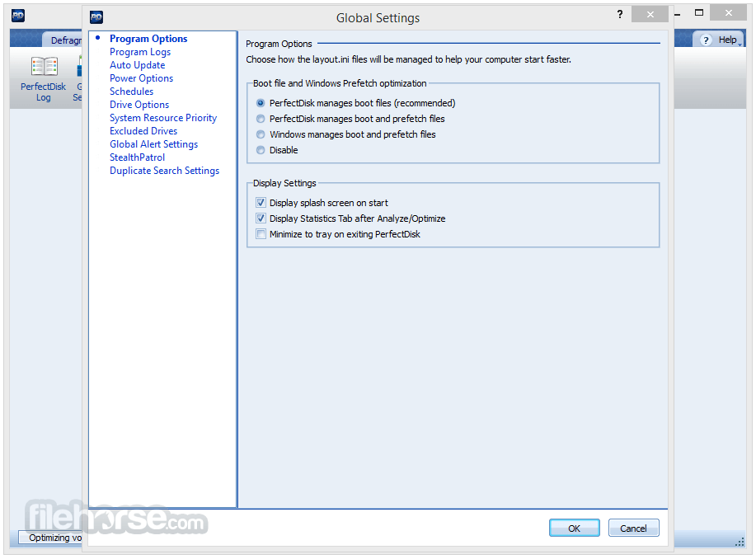
Task: Select PerfectDisk manages boot and prefetch files
Action: click(x=351, y=119)
